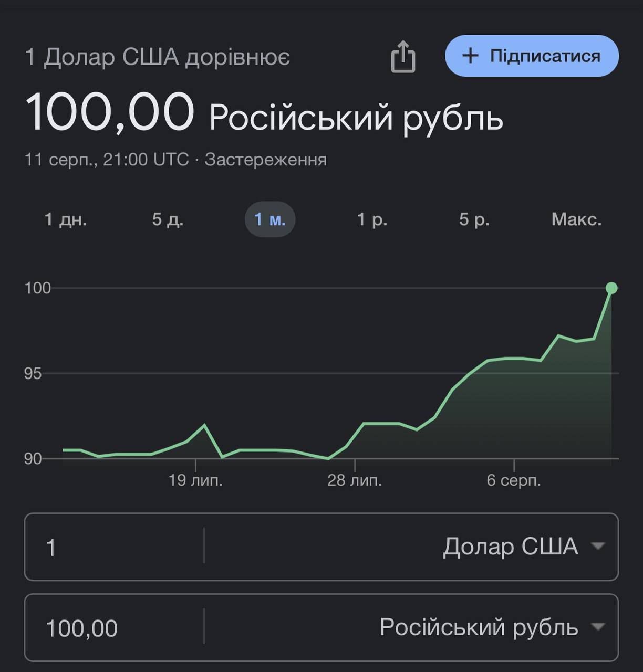Show the 5 р. chart range
This screenshot has width=643, height=672.
point(474,219)
